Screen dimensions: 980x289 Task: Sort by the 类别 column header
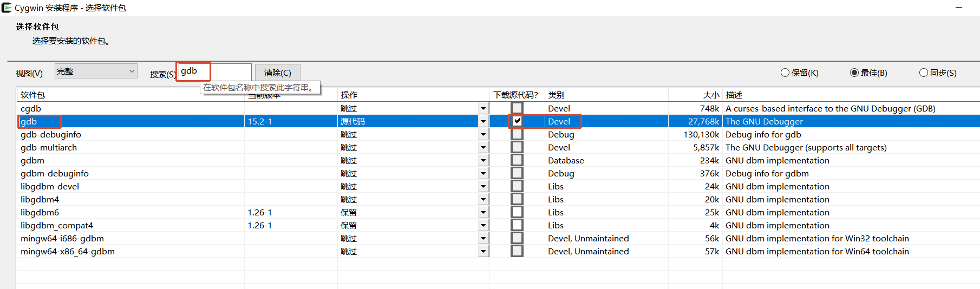tap(606, 95)
